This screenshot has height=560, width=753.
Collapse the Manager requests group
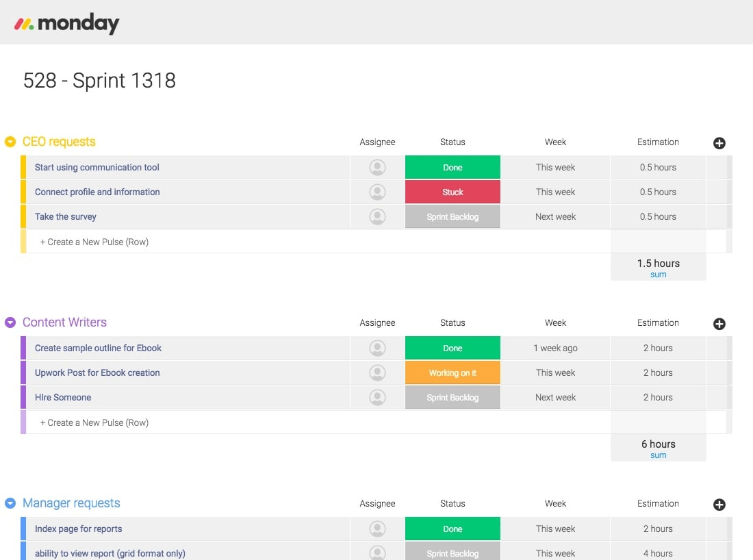[x=10, y=503]
